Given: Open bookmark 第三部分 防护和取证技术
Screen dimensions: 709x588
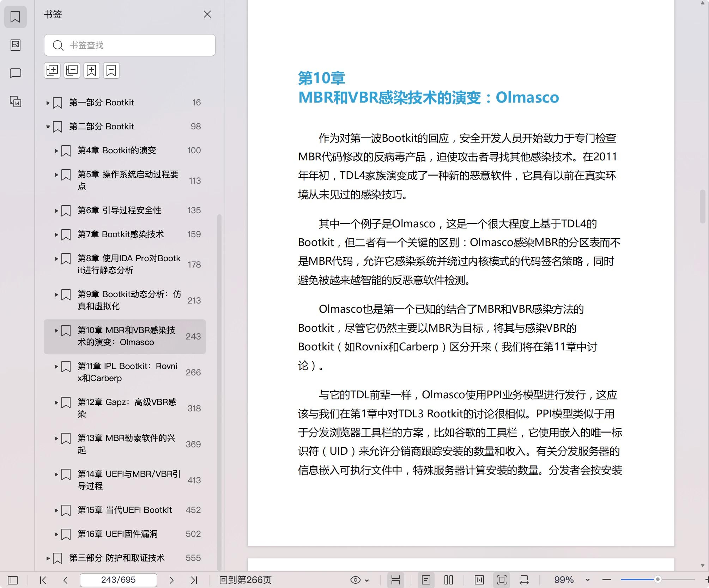Looking at the screenshot, I should pos(117,558).
